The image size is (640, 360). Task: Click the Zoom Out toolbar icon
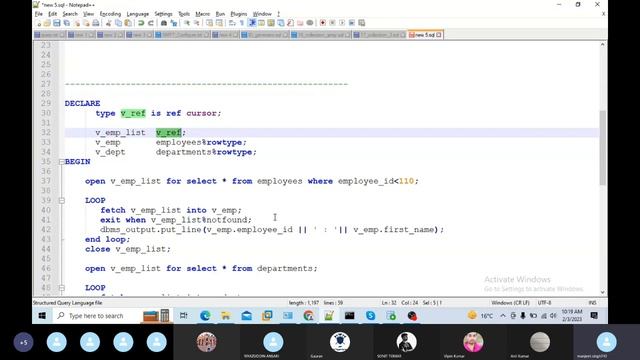click(x=196, y=23)
